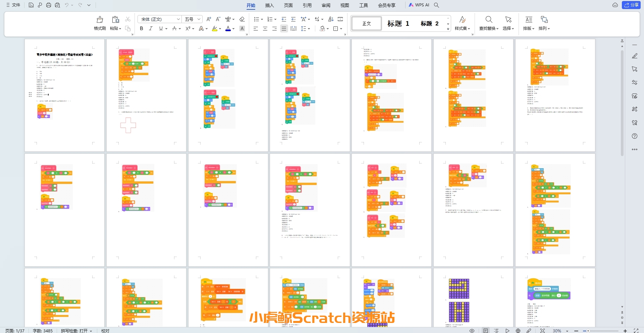644x333 pixels.
Task: Click the WPS AI button
Action: pos(419,5)
